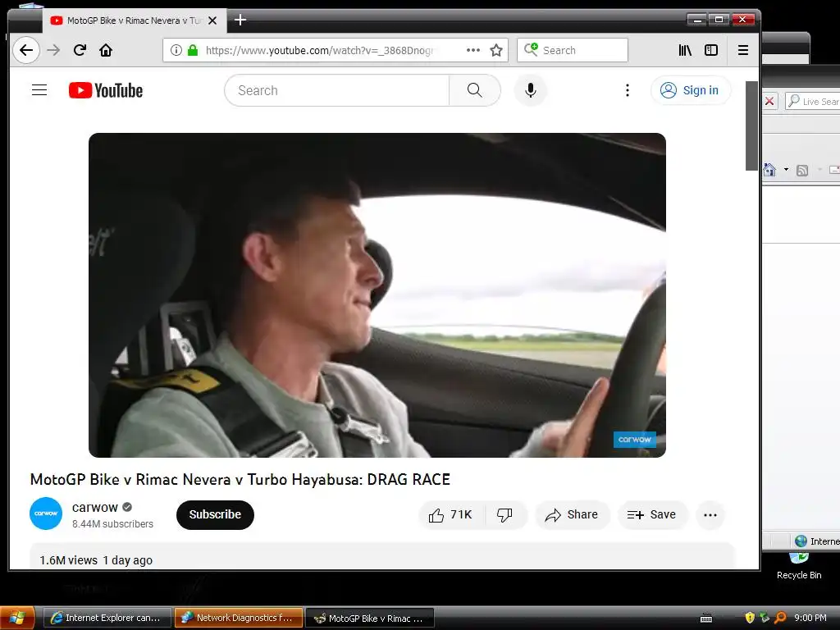Click the browser toolbar Search box
The width and height of the screenshot is (840, 630).
(x=572, y=50)
